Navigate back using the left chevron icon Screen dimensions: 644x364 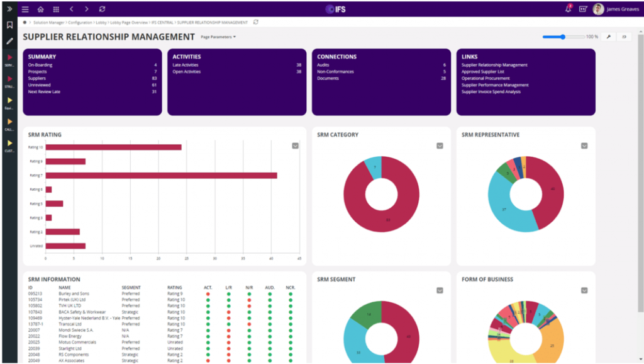[73, 9]
